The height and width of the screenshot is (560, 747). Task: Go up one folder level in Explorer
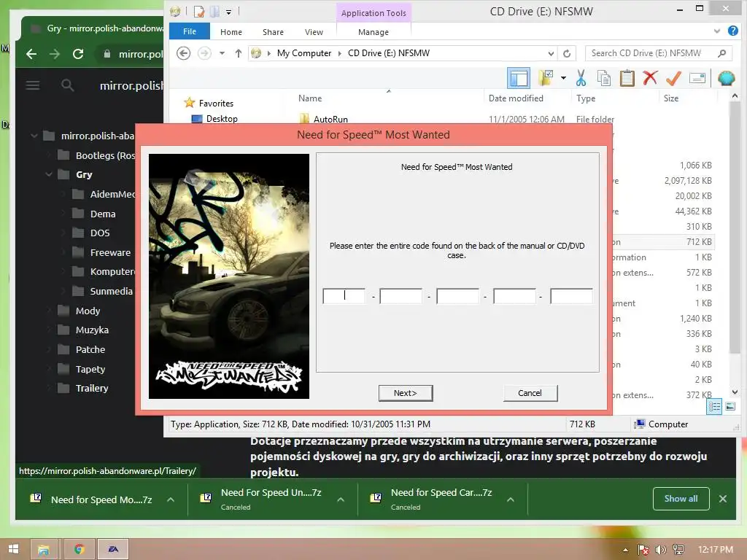pyautogui.click(x=239, y=52)
